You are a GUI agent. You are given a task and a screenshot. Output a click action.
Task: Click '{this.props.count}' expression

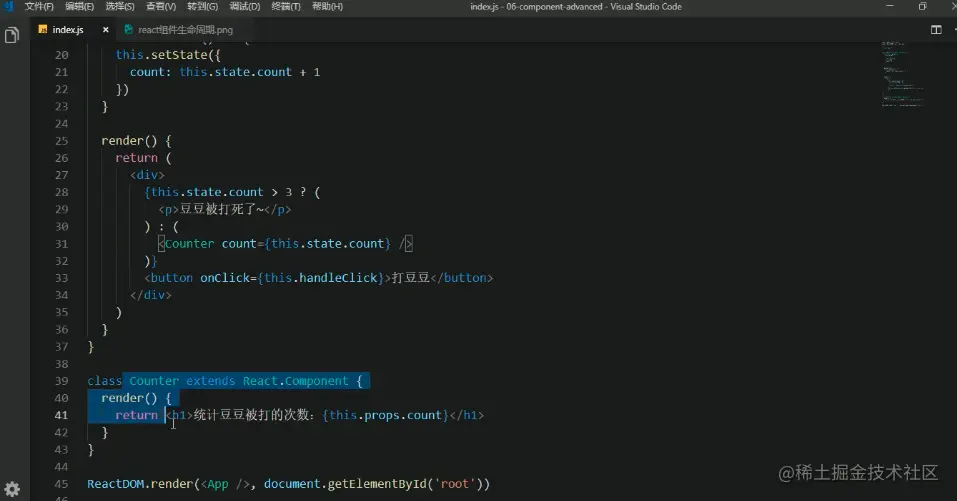click(x=386, y=416)
